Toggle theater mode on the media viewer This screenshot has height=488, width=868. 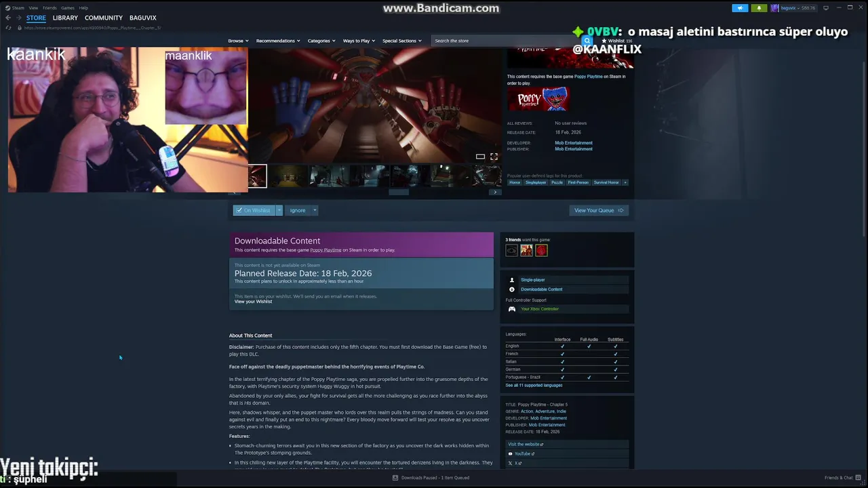tap(480, 157)
